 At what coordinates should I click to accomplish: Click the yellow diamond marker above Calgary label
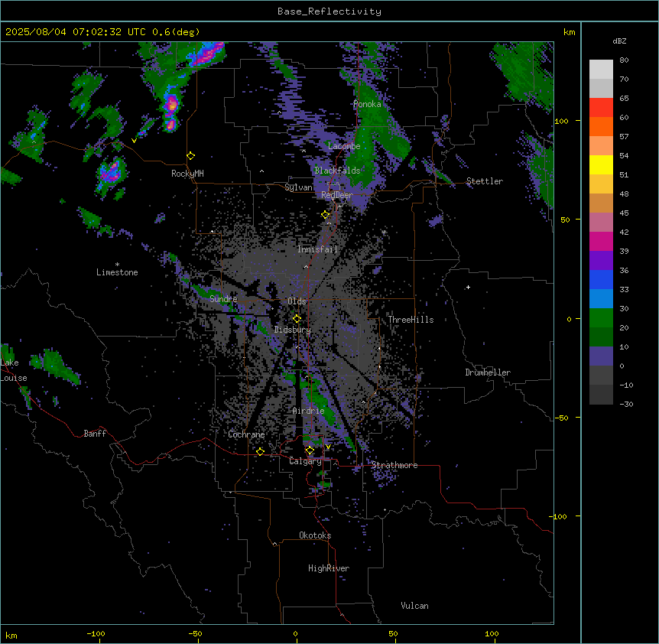310,450
